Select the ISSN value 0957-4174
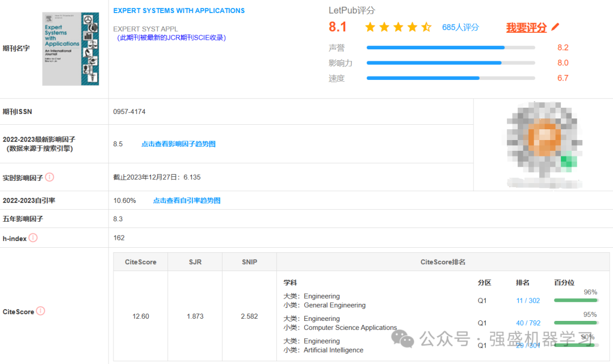 (129, 112)
